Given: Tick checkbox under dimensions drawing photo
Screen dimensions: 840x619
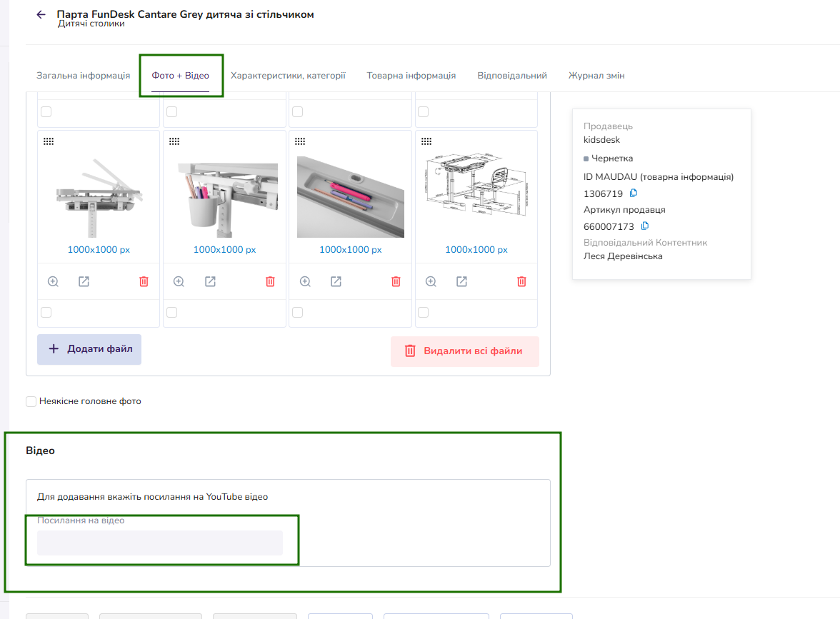Looking at the screenshot, I should (423, 312).
